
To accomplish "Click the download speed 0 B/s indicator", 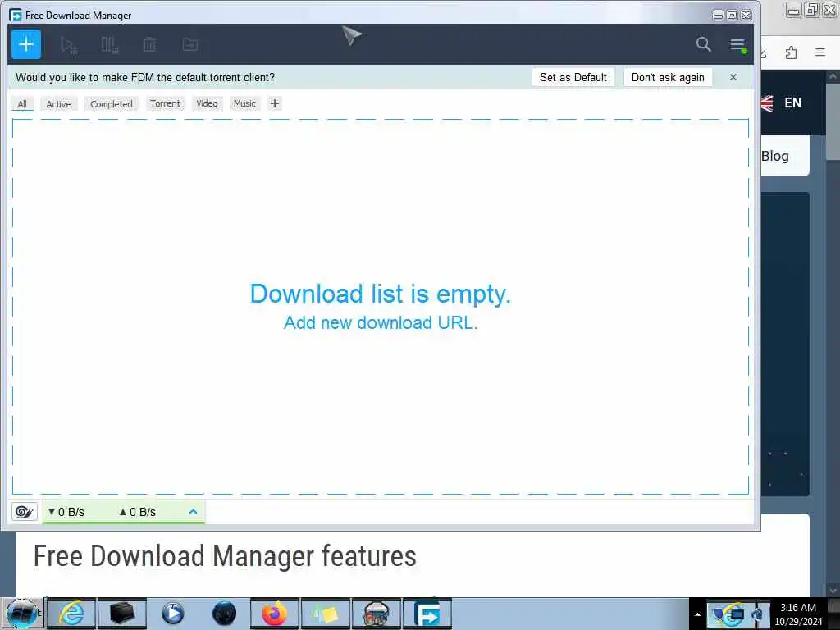I will click(66, 512).
